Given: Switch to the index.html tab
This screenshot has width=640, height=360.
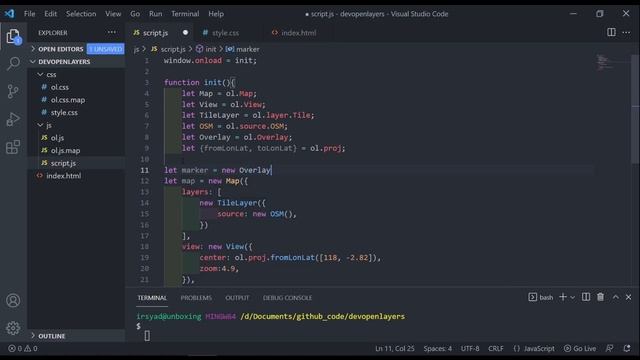Looking at the screenshot, I should click(298, 33).
